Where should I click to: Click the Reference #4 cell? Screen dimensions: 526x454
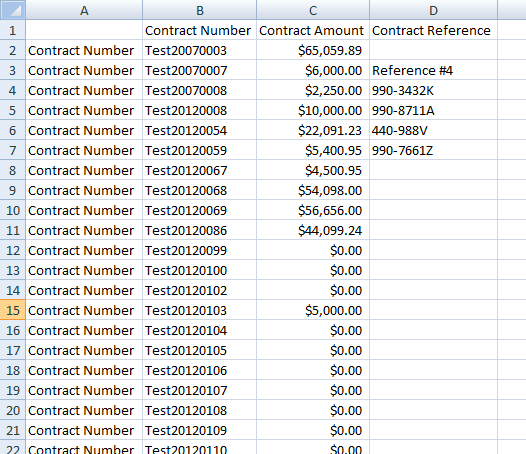pos(433,70)
